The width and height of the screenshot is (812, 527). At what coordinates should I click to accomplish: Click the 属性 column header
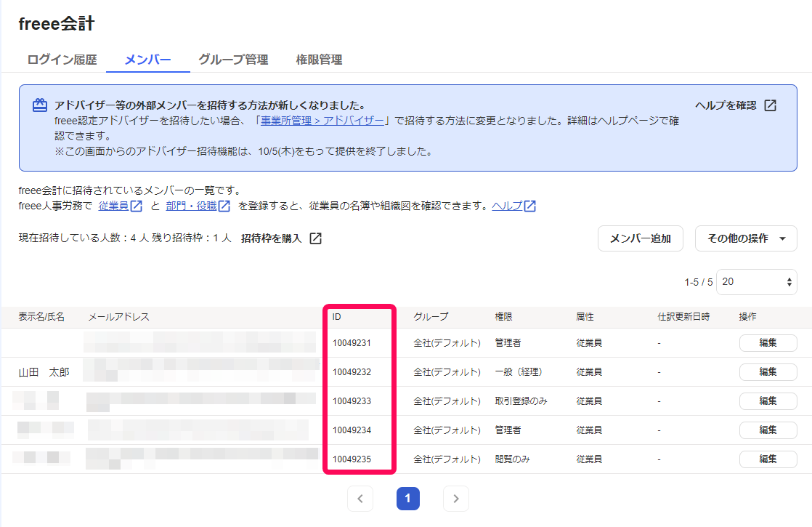click(x=585, y=317)
